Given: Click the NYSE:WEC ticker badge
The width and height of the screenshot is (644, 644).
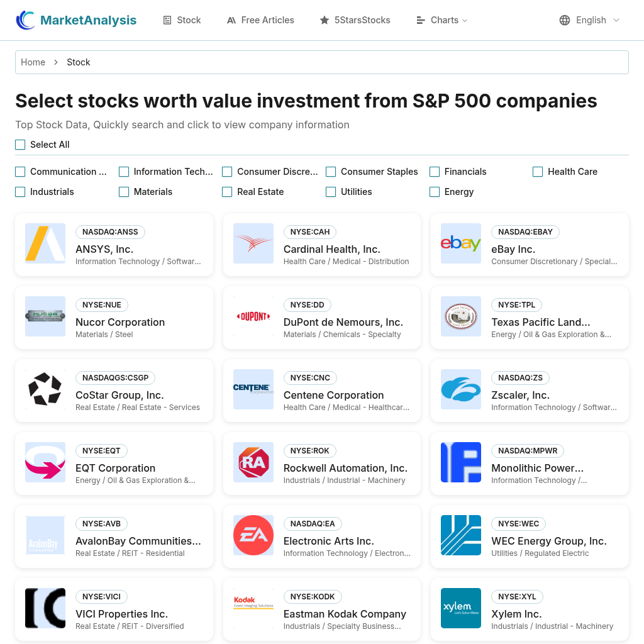Looking at the screenshot, I should (x=518, y=524).
